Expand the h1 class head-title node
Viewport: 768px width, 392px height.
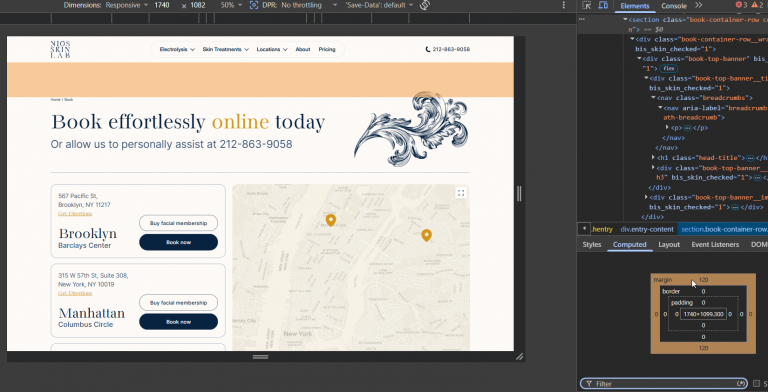[653, 158]
